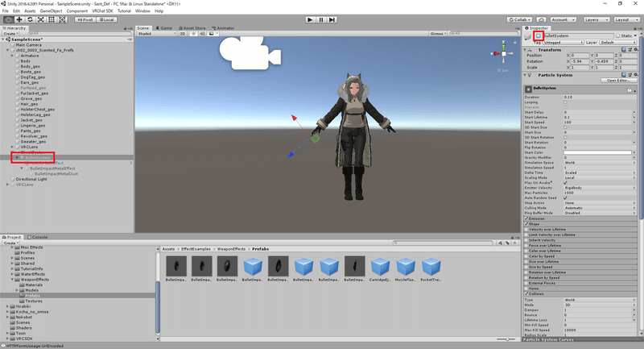Toggle the Emission module checkbox

(526, 218)
